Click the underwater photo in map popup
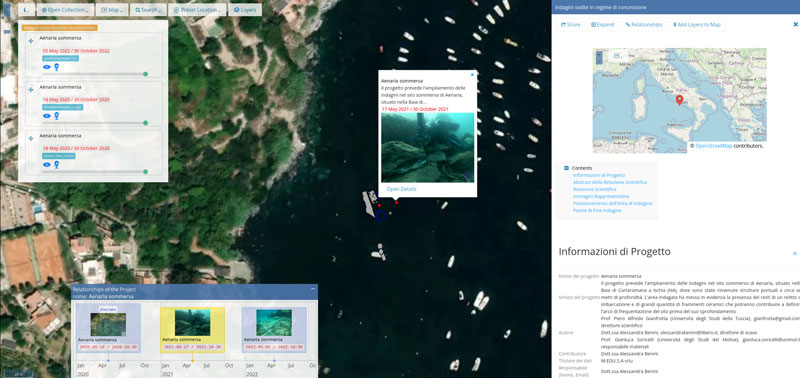The image size is (800, 378). pos(428,147)
